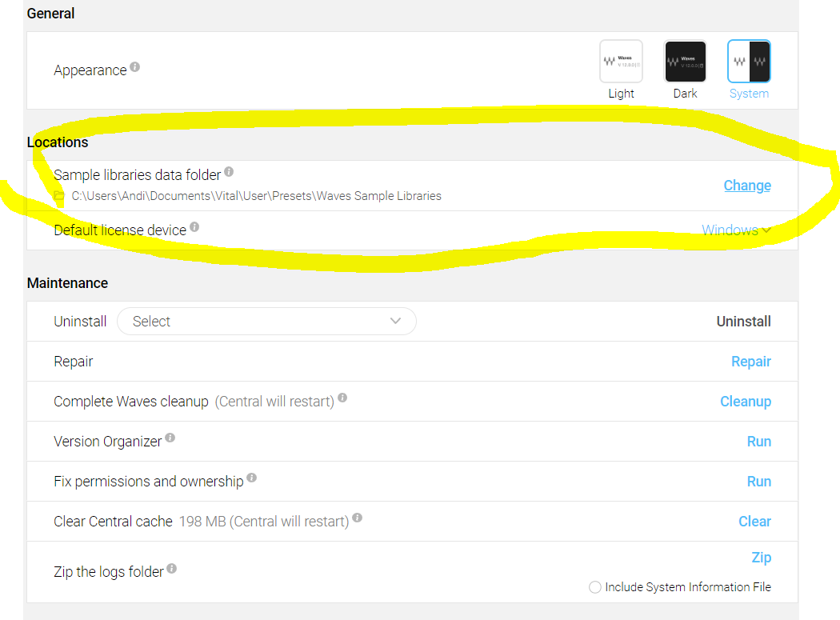Open the Uninstall Select dropdown
This screenshot has height=620, width=840.
click(266, 321)
